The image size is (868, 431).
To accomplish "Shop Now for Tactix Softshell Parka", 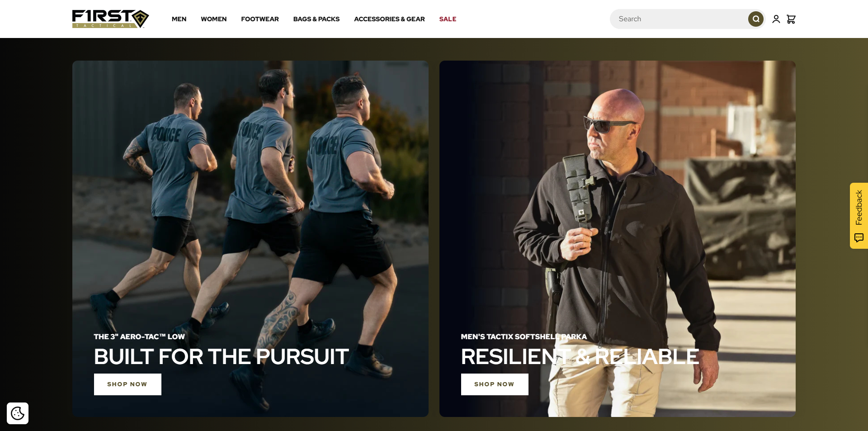I will [495, 384].
